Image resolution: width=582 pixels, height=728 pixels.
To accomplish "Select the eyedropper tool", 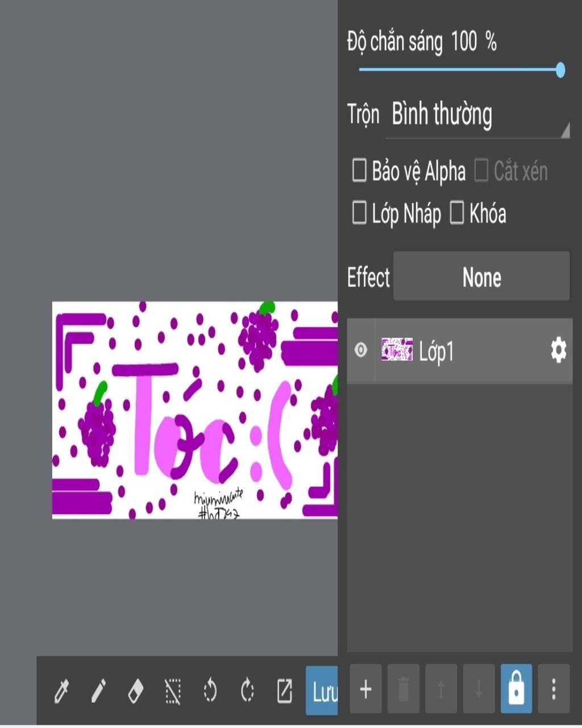I will [x=61, y=691].
